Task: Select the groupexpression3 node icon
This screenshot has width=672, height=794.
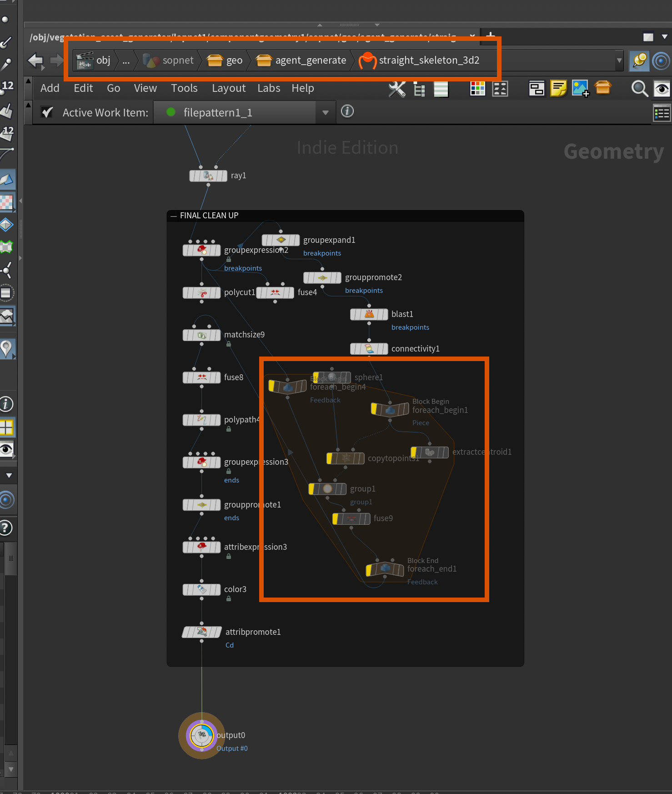Action: pyautogui.click(x=202, y=462)
